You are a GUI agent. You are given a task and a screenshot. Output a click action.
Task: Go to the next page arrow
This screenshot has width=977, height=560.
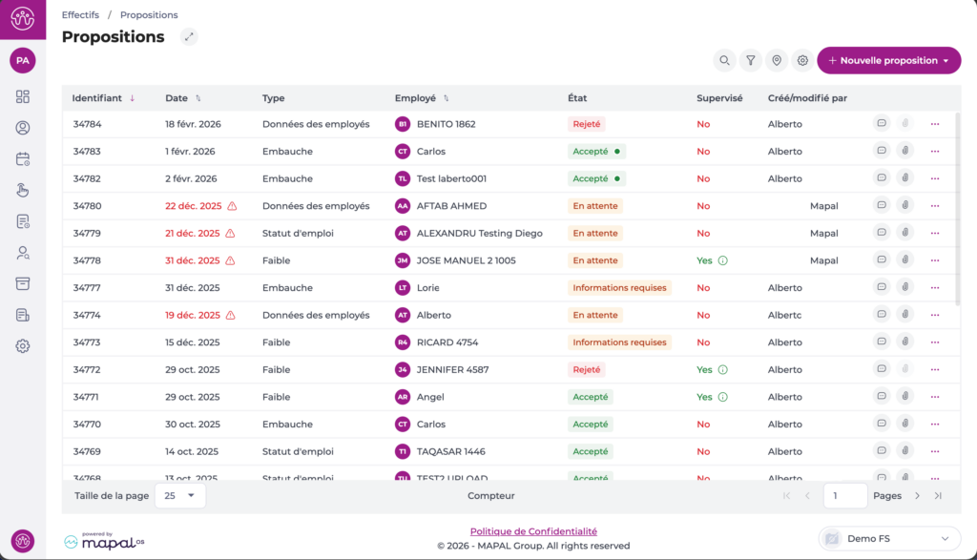coord(917,495)
